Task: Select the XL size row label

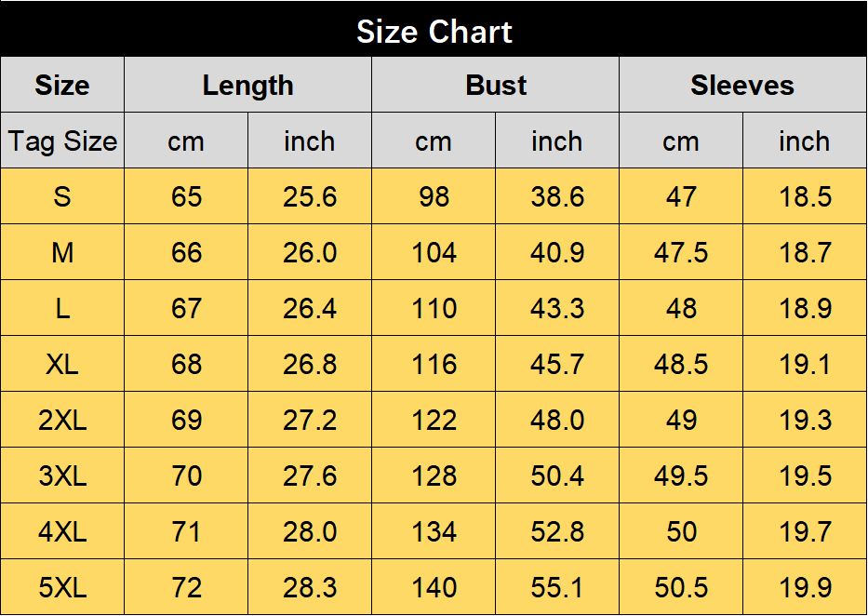Action: coord(62,364)
